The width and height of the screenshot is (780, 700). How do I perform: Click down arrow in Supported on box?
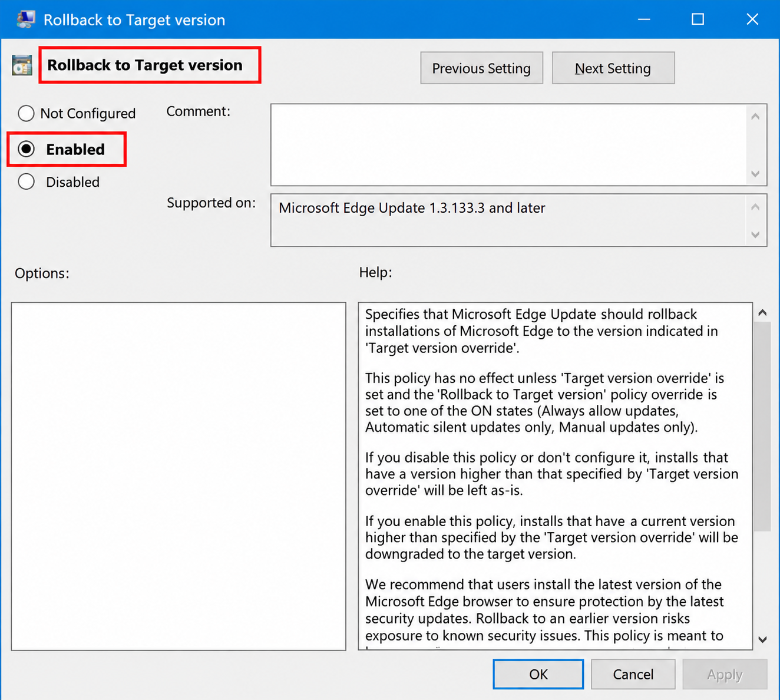(756, 235)
